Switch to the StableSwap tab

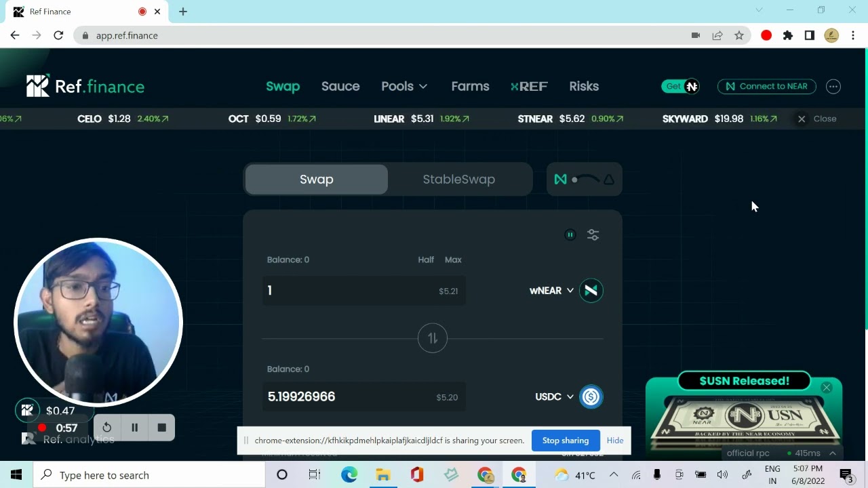tap(459, 179)
